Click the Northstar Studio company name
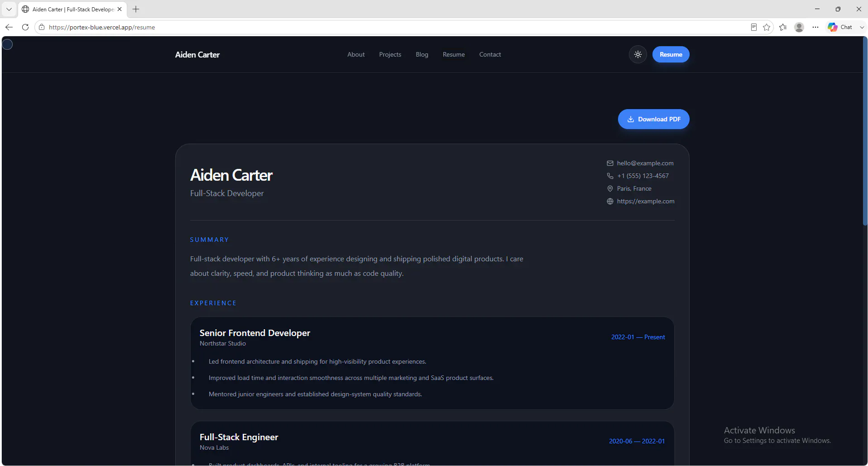868x466 pixels. [223, 343]
